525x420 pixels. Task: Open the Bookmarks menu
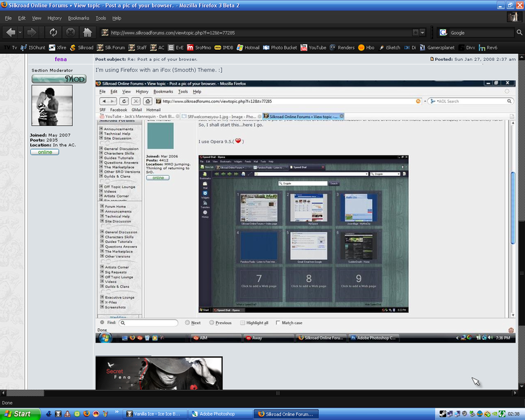pyautogui.click(x=78, y=18)
